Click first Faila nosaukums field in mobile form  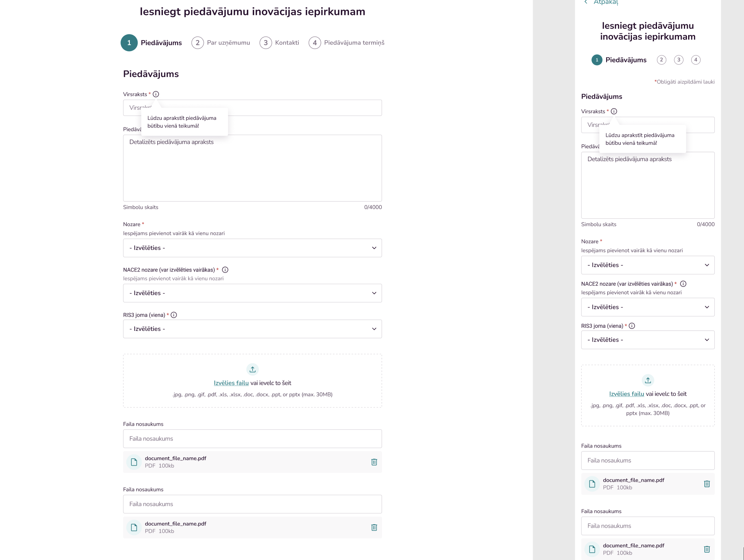(648, 460)
